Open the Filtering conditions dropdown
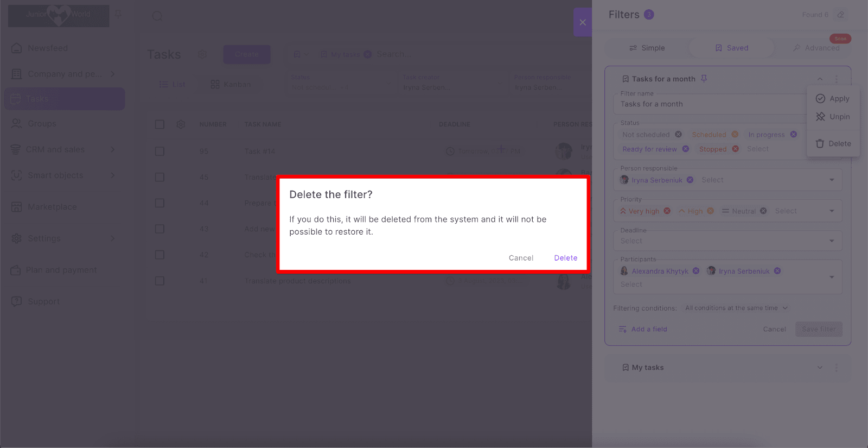The width and height of the screenshot is (868, 448). [736, 308]
